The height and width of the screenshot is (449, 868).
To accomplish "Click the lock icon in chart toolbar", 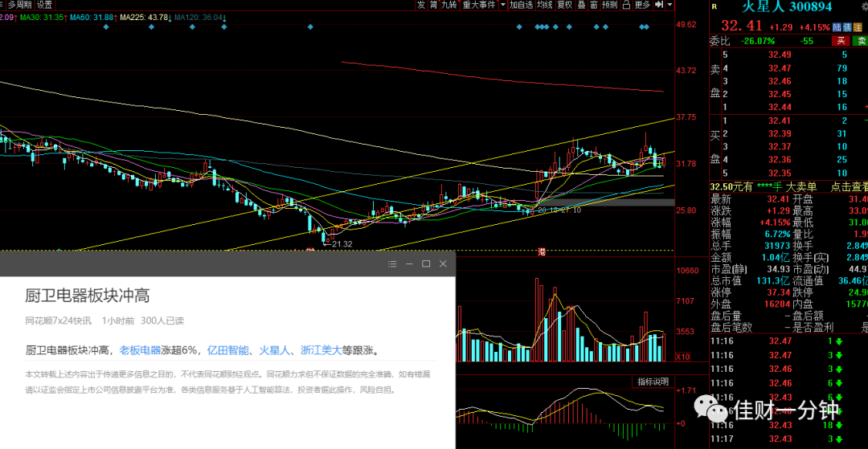I will point(626,5).
